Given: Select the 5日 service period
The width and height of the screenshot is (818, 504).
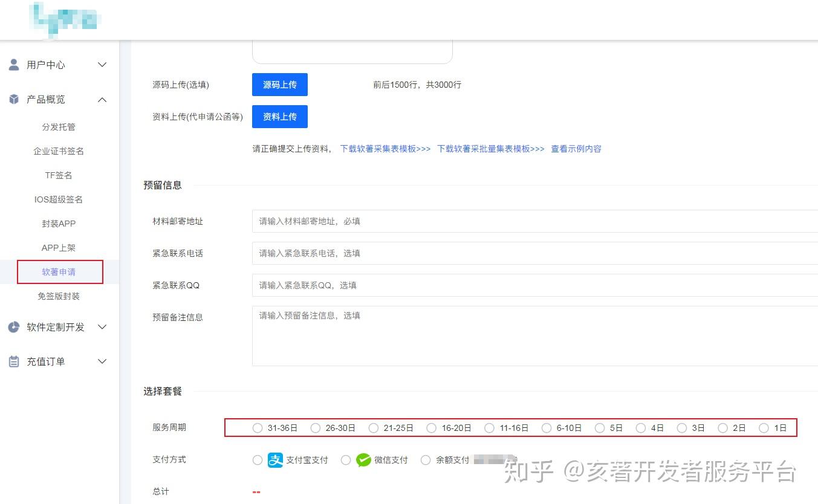Looking at the screenshot, I should click(600, 428).
